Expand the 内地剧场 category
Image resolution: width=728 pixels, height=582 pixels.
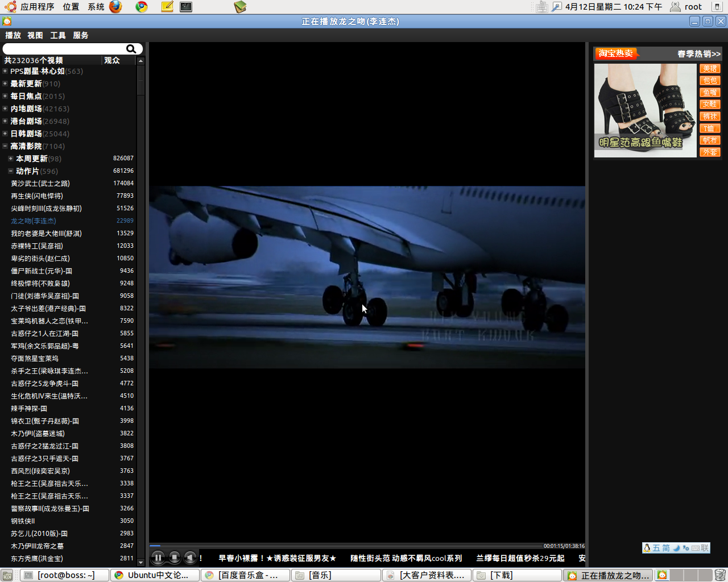(5, 109)
